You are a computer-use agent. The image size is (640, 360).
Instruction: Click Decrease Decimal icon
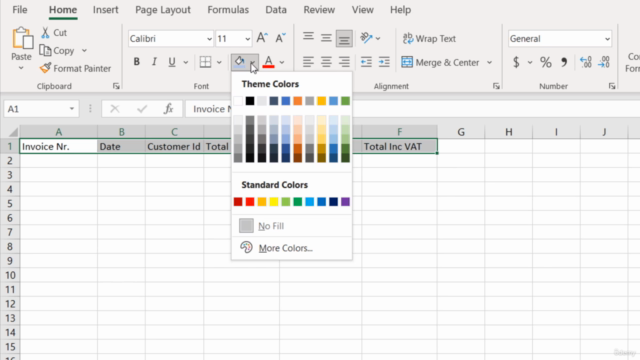pyautogui.click(x=604, y=62)
